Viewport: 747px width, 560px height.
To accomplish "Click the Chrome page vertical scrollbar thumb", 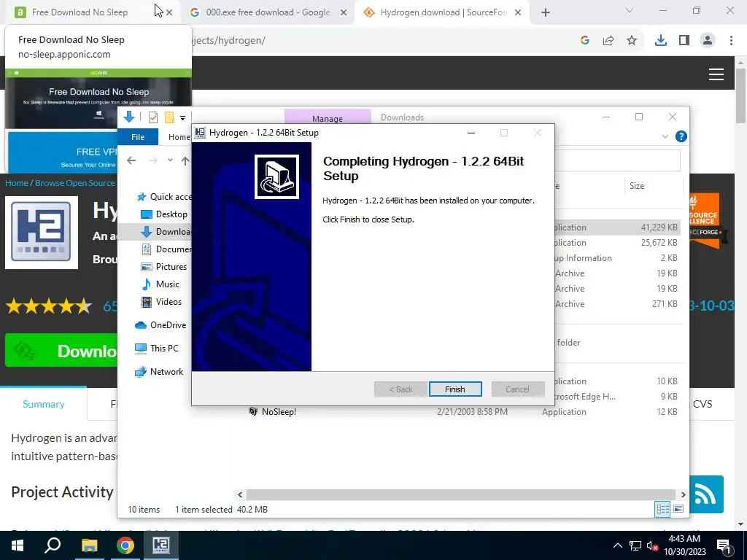I will click(x=740, y=96).
